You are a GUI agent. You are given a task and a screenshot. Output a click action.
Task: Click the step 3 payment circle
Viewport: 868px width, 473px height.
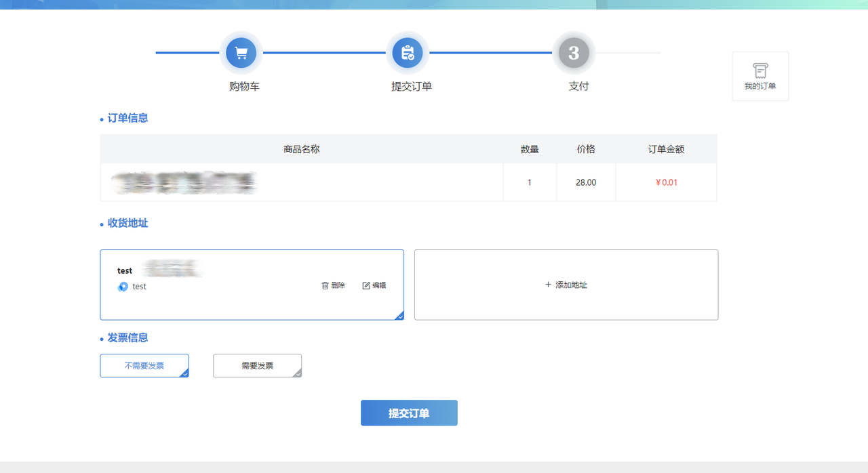[574, 53]
